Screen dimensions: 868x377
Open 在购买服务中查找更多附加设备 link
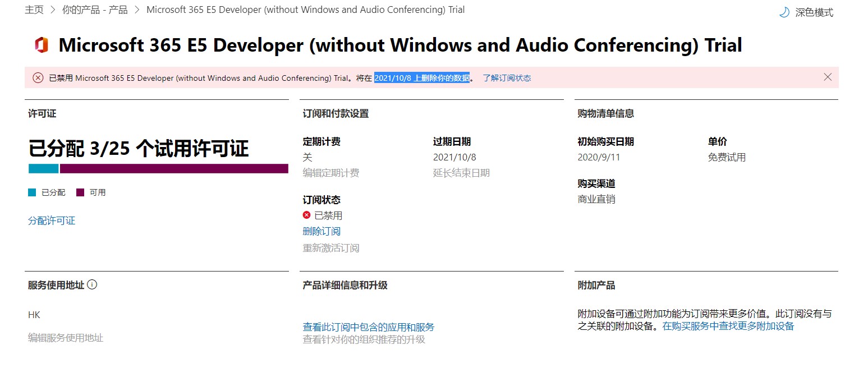point(728,326)
